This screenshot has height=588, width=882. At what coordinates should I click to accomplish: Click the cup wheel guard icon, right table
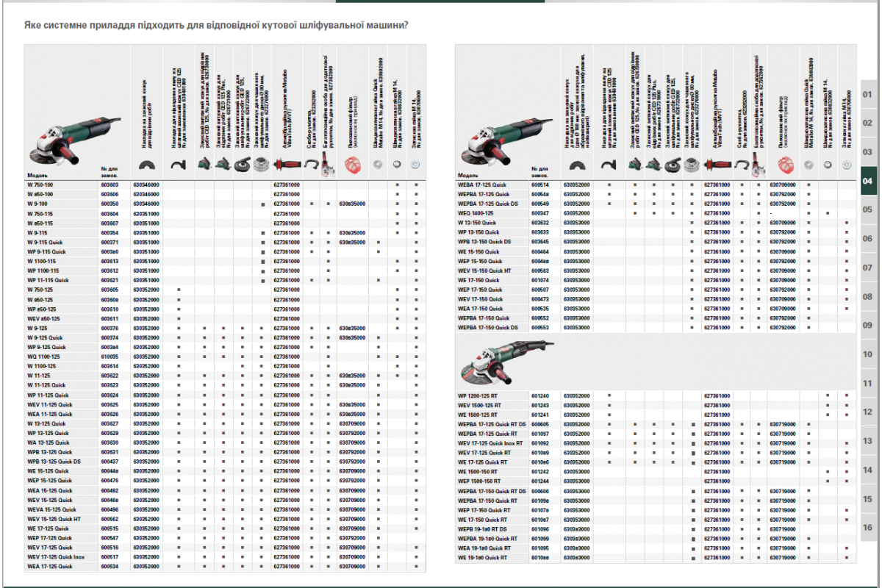point(692,165)
